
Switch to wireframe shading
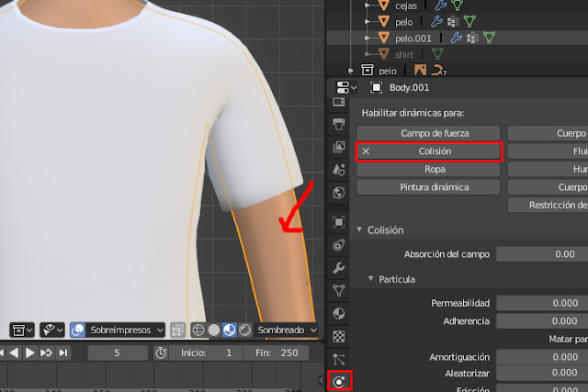tap(198, 330)
